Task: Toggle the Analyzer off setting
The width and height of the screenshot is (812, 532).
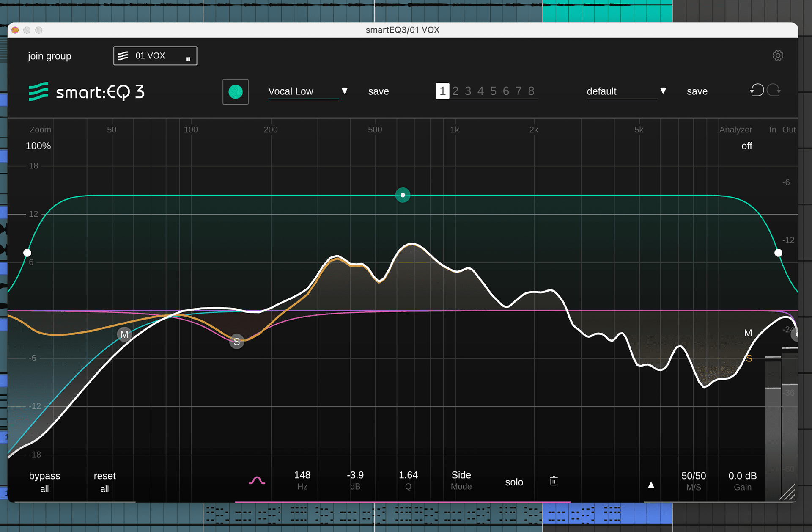Action: click(746, 146)
